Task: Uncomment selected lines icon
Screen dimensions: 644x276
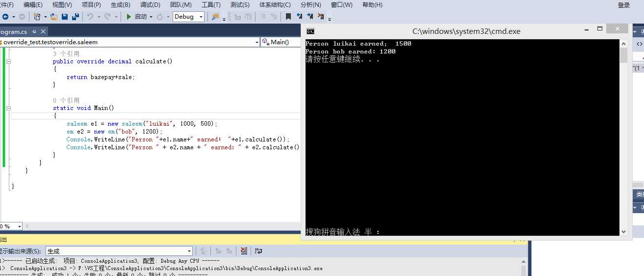Action: pos(274,17)
